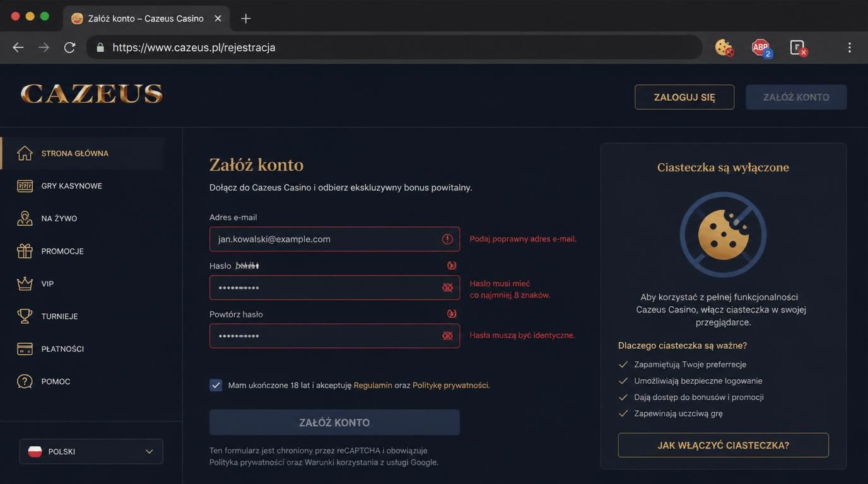This screenshot has width=868, height=484.
Task: Click the Powtórz hasło input field
Action: pos(334,336)
